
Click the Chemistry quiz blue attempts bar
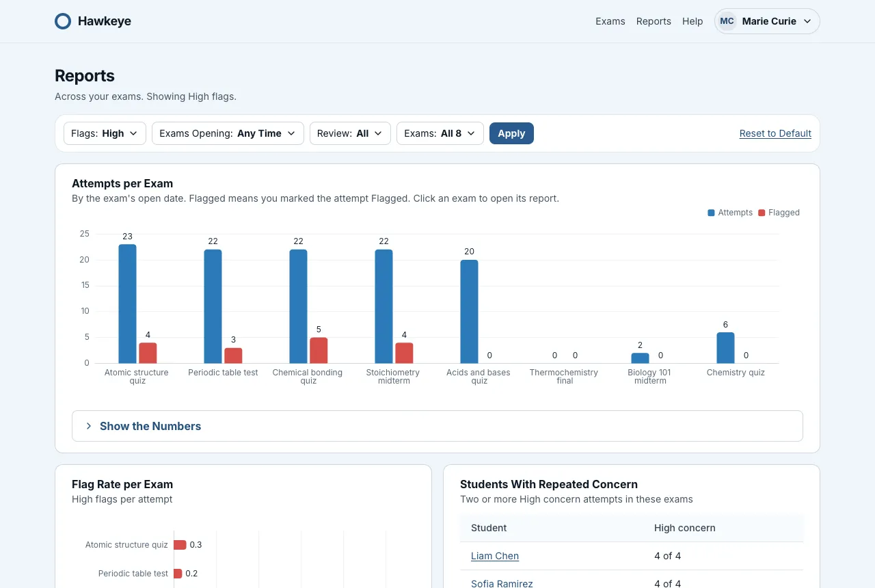pos(725,347)
